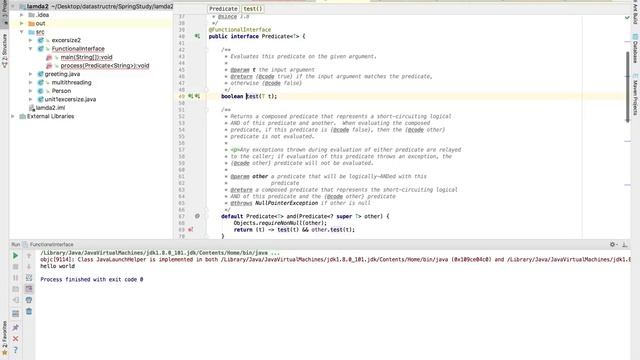
Task: Pin the Run tab with the pin icon
Action: tap(16, 327)
